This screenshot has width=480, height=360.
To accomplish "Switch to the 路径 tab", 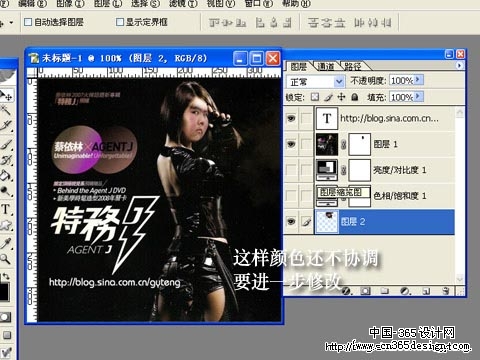I will pyautogui.click(x=353, y=66).
